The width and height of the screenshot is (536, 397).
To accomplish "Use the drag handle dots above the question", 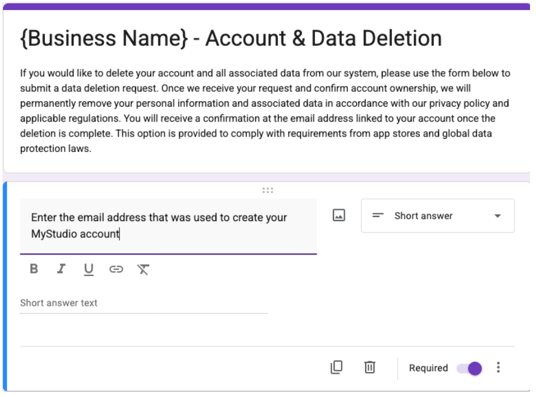I will pyautogui.click(x=268, y=190).
